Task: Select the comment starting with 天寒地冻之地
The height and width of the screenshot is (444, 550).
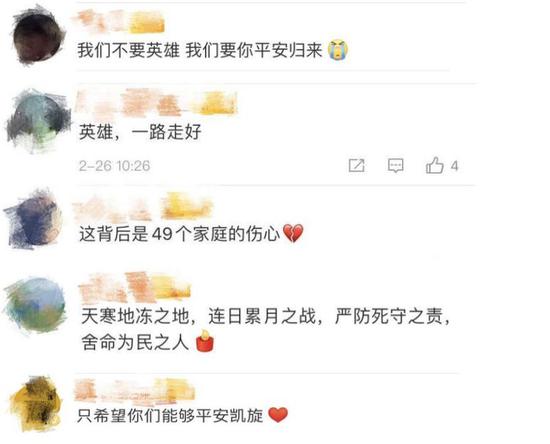Action: click(x=265, y=330)
